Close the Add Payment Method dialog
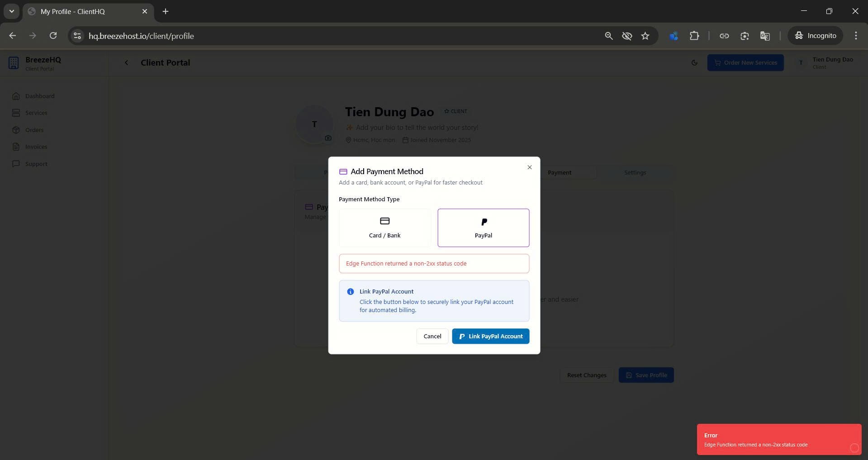 click(x=529, y=167)
